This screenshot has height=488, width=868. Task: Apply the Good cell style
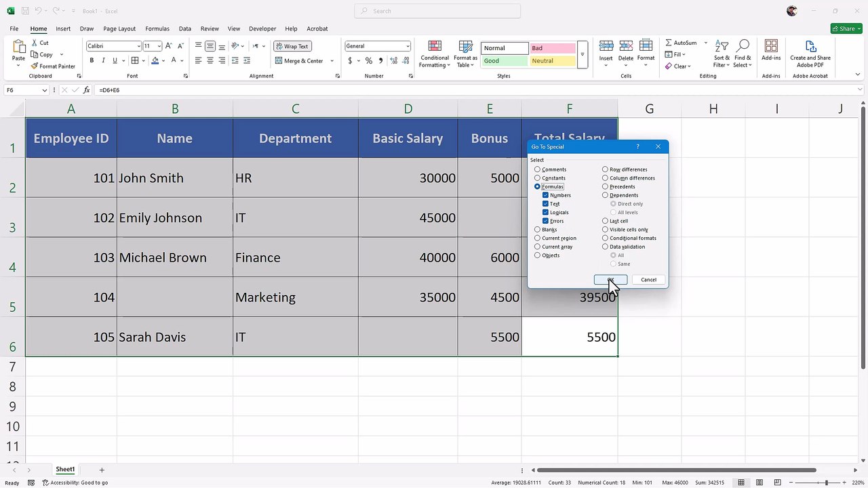tap(505, 61)
